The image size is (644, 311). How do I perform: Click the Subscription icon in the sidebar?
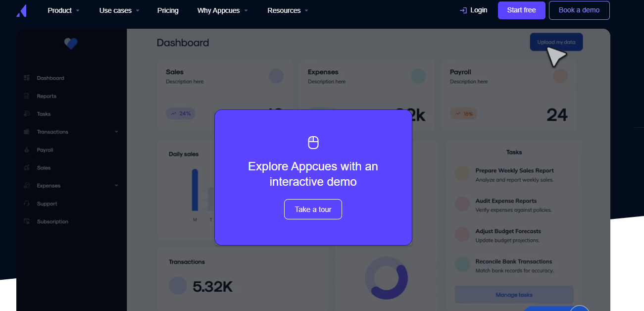tap(27, 221)
